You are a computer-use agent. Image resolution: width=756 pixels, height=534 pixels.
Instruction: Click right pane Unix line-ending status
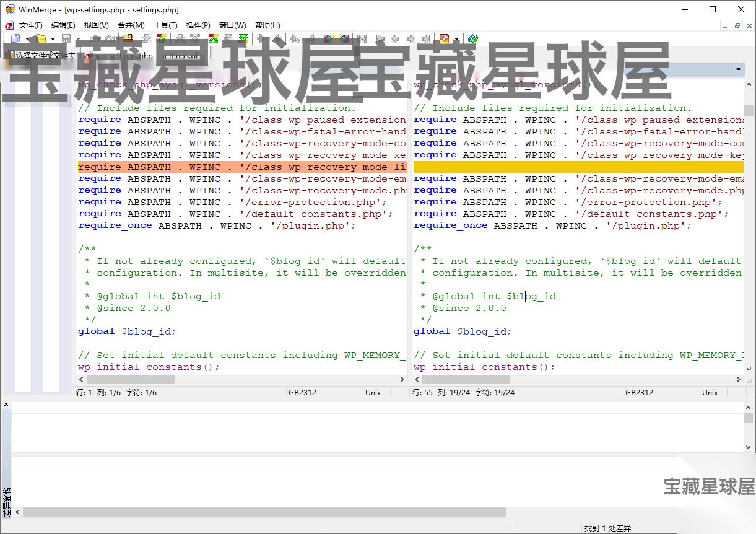[x=710, y=392]
